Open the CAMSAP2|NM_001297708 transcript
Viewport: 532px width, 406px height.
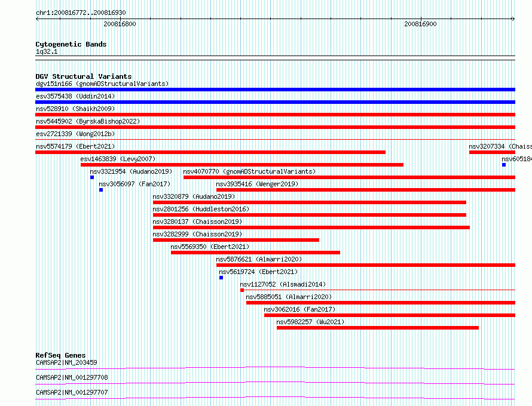(x=72, y=377)
